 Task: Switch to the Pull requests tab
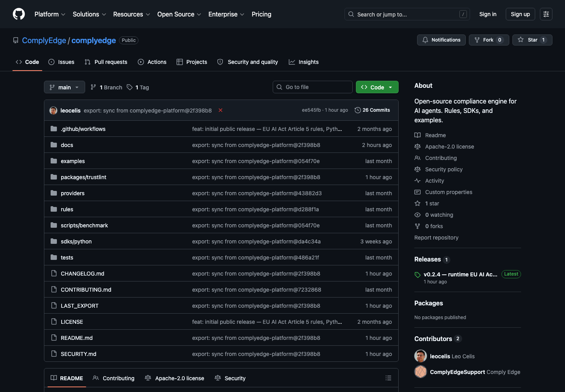click(x=106, y=62)
